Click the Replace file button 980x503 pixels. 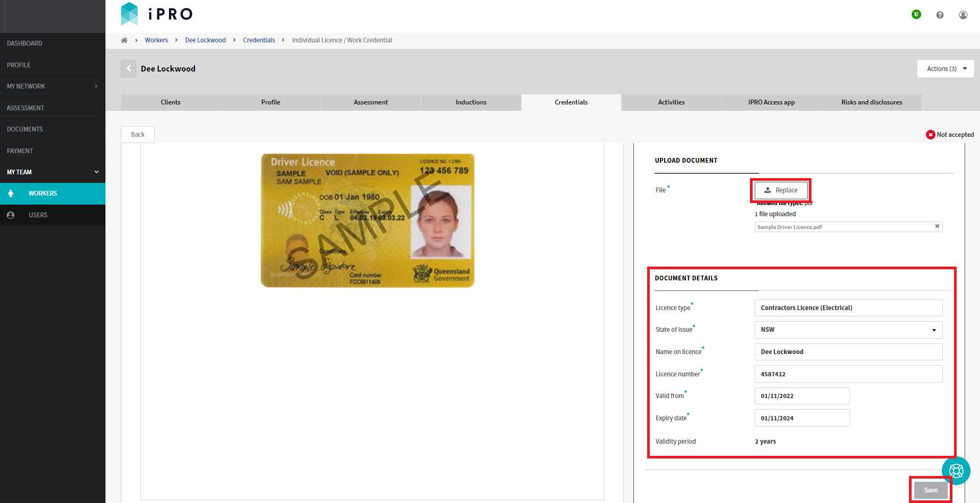[x=781, y=190]
